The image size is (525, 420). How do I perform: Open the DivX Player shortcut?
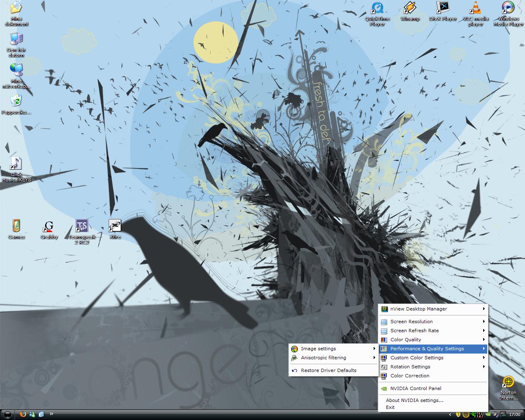(x=443, y=11)
